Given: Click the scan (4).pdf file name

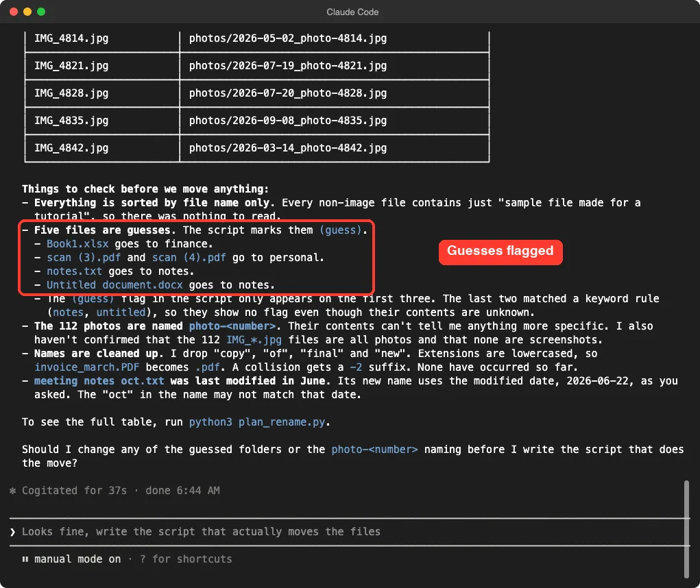Looking at the screenshot, I should point(189,258).
